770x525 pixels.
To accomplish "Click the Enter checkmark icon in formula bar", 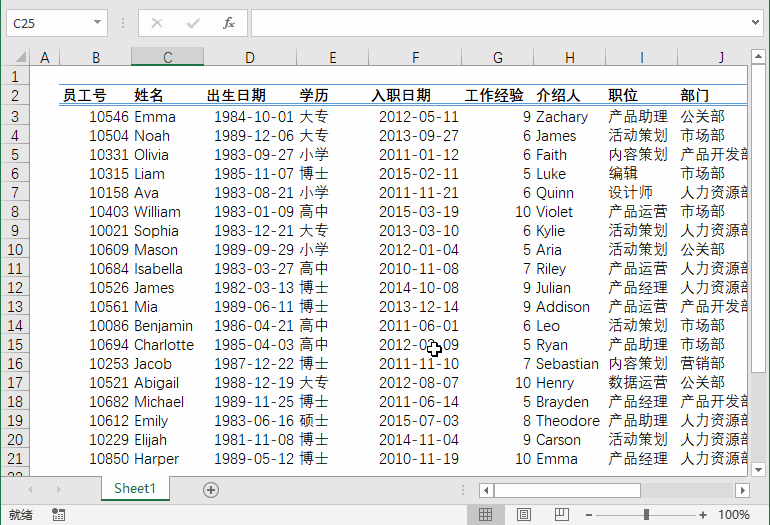I will pos(193,22).
